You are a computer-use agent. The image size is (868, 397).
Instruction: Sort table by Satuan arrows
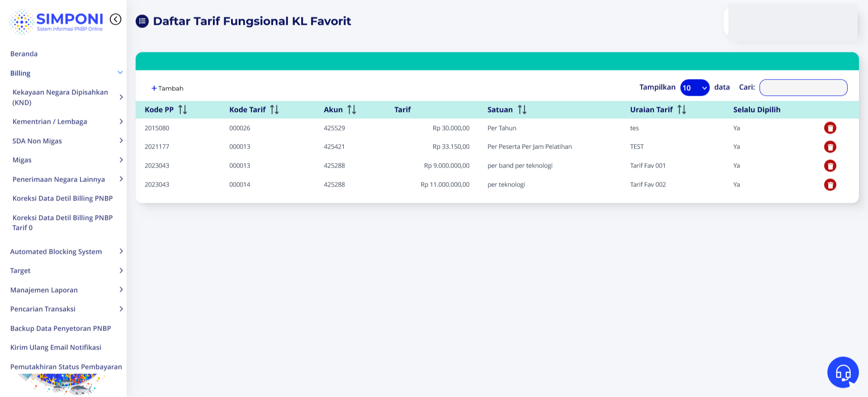point(522,110)
